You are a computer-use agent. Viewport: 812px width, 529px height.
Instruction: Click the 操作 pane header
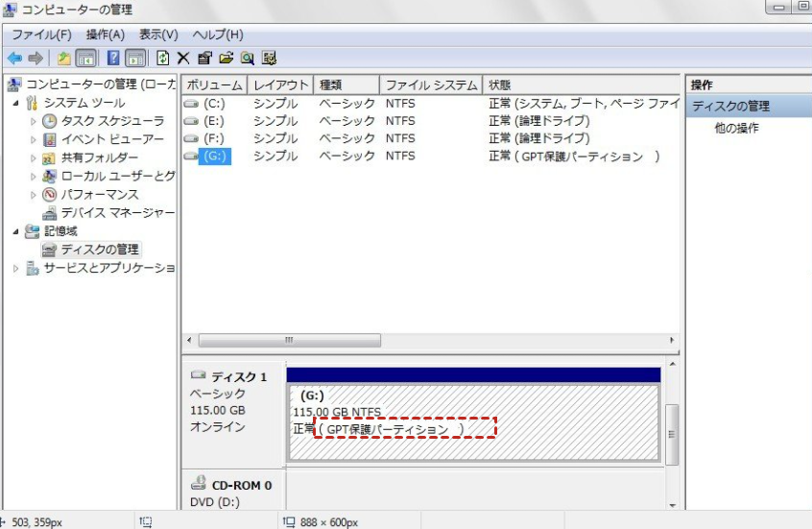pos(749,84)
